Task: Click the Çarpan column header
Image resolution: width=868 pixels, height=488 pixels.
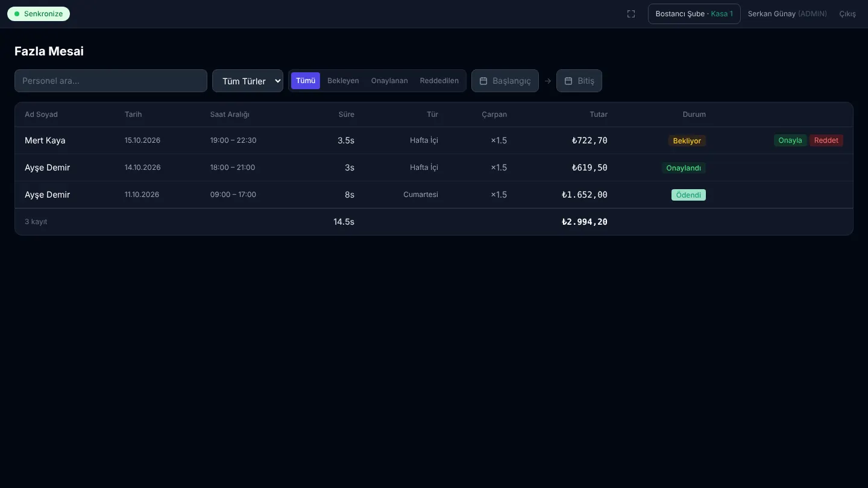Action: tap(494, 114)
